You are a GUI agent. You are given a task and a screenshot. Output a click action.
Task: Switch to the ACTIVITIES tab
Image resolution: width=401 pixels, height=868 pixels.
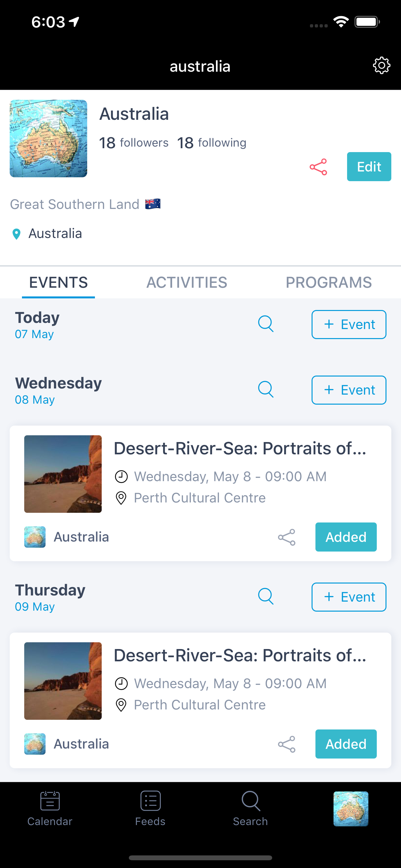click(187, 282)
